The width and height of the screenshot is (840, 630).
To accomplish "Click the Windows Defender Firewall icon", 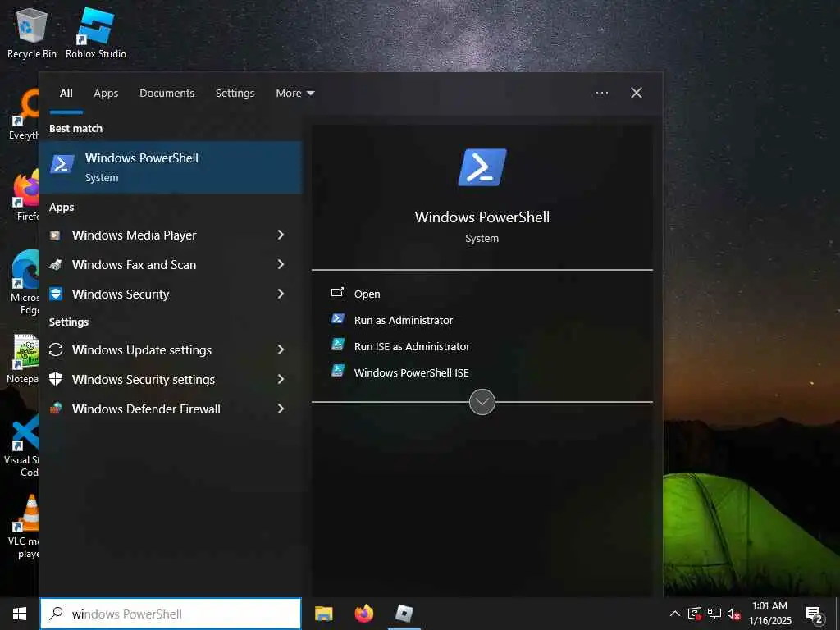I will point(56,409).
